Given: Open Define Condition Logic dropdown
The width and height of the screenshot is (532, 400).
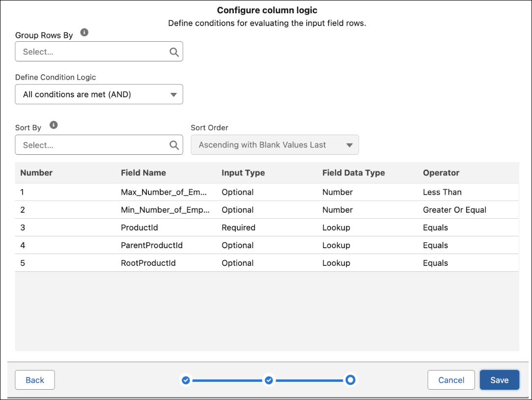Looking at the screenshot, I should [99, 94].
